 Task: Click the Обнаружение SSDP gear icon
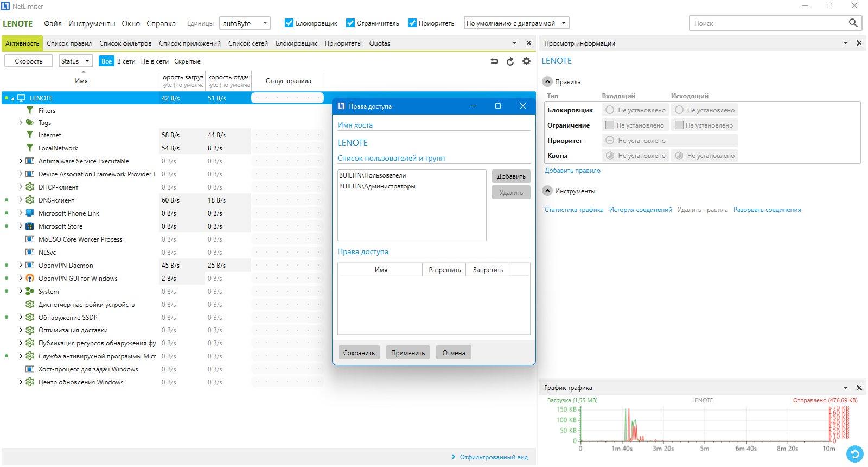[30, 317]
